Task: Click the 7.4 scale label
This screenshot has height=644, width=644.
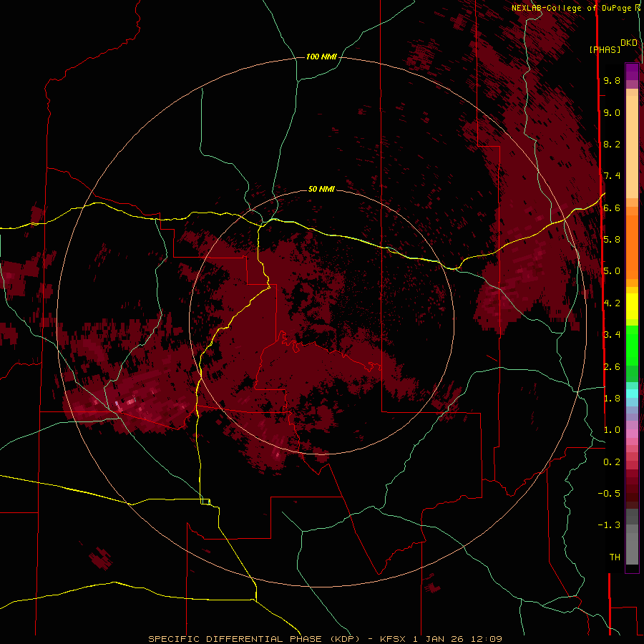Action: tap(612, 176)
